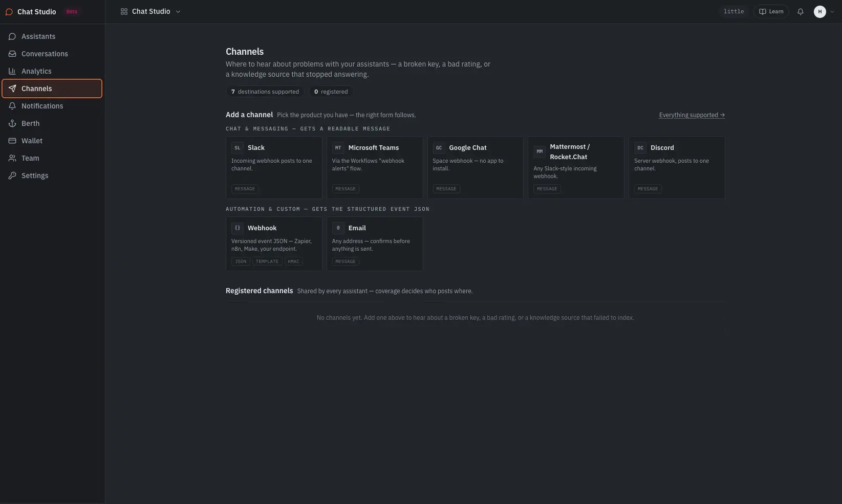The height and width of the screenshot is (504, 842).
Task: Click the MT Microsoft Teams icon badge
Action: tap(338, 148)
